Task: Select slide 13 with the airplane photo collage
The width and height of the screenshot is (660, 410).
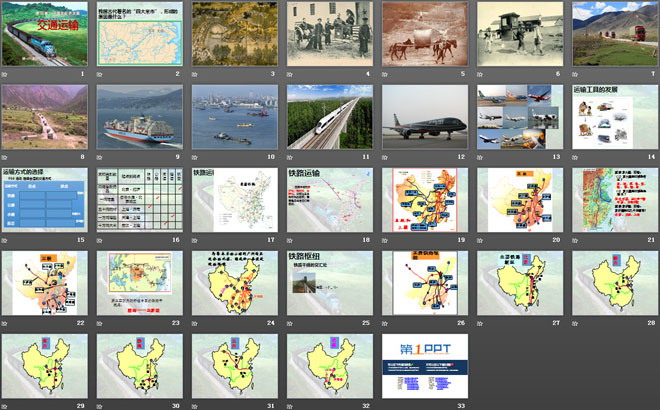Action: (x=520, y=117)
